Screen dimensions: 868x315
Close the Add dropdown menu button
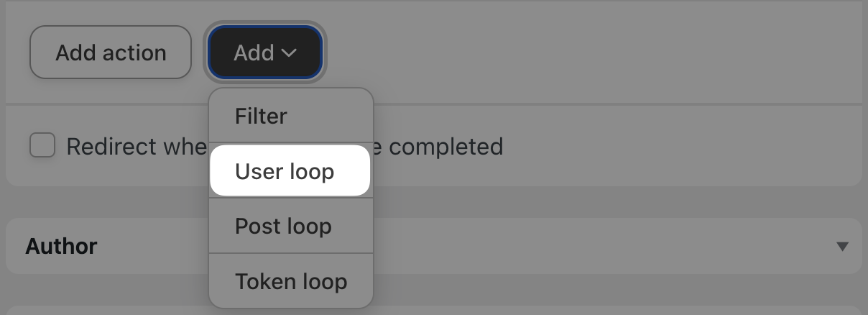click(x=265, y=52)
